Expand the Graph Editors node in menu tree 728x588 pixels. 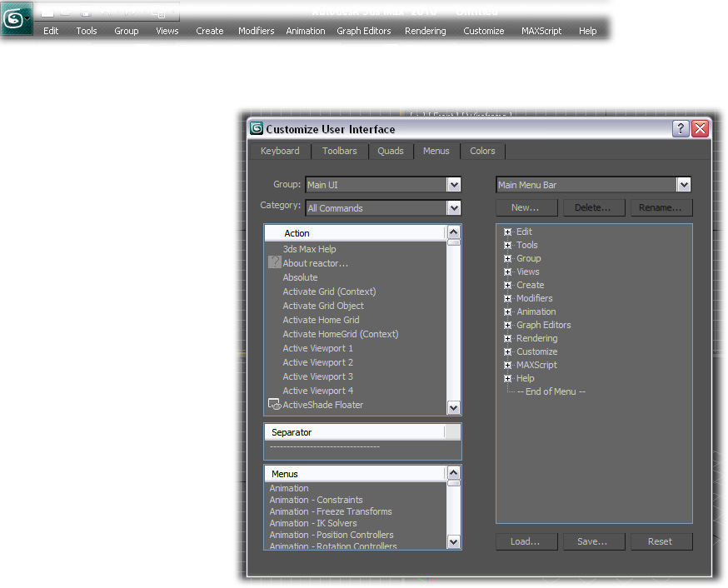pos(507,325)
